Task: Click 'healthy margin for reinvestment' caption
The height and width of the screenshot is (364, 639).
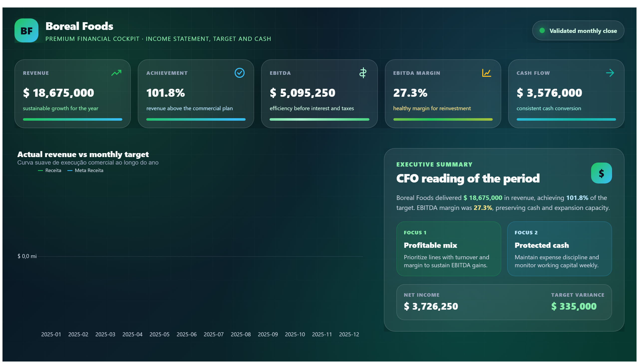Action: 432,108
